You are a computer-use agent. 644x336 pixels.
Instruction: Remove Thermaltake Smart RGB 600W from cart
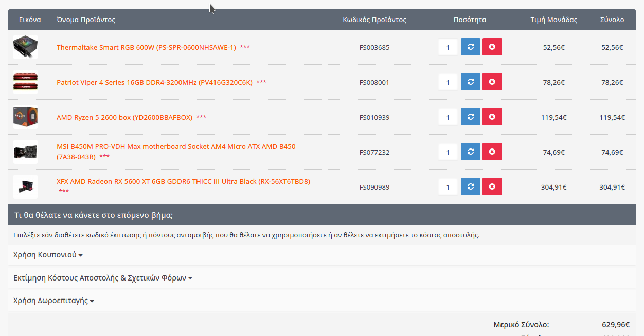pyautogui.click(x=492, y=47)
